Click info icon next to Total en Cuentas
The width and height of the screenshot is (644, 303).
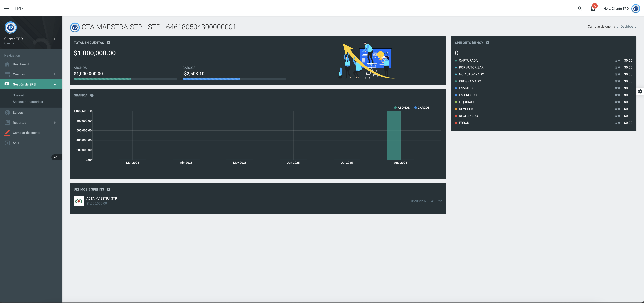tap(109, 43)
